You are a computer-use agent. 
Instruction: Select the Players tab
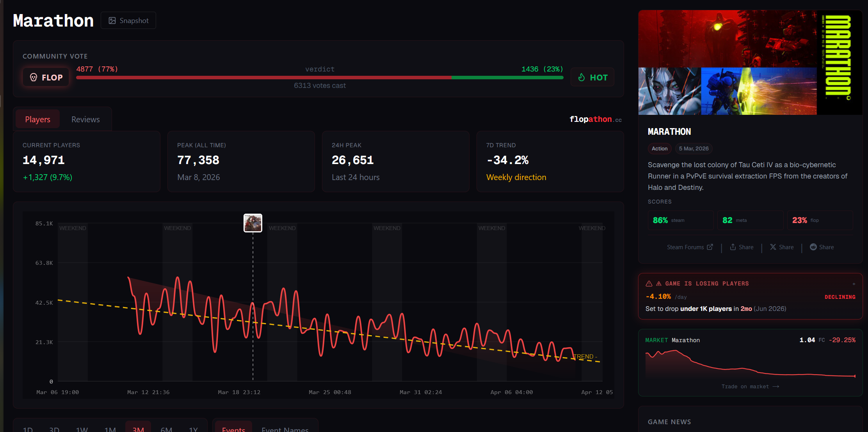pyautogui.click(x=37, y=120)
